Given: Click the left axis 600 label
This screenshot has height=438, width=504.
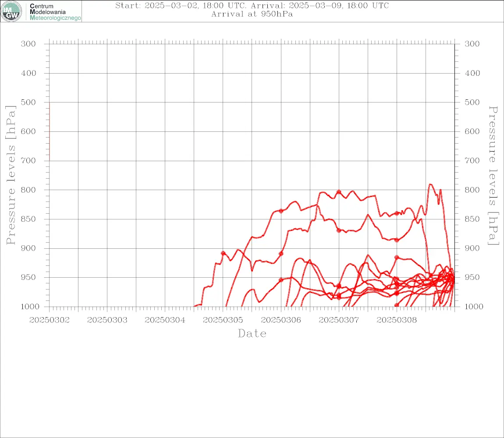Looking at the screenshot, I should 28,131.
